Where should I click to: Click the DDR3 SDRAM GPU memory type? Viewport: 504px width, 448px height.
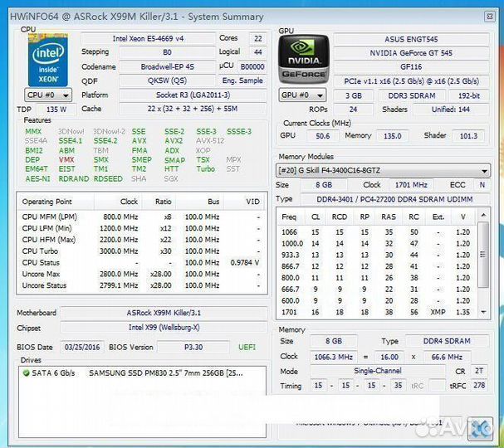[x=412, y=95]
